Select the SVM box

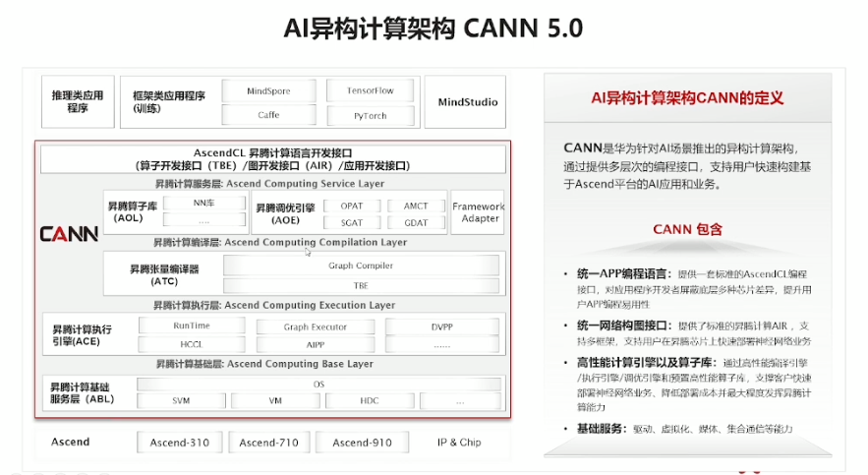point(181,400)
